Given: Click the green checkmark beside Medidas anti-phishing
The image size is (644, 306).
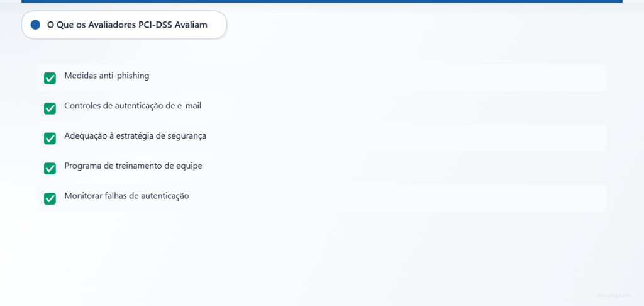Looking at the screenshot, I should tap(50, 78).
